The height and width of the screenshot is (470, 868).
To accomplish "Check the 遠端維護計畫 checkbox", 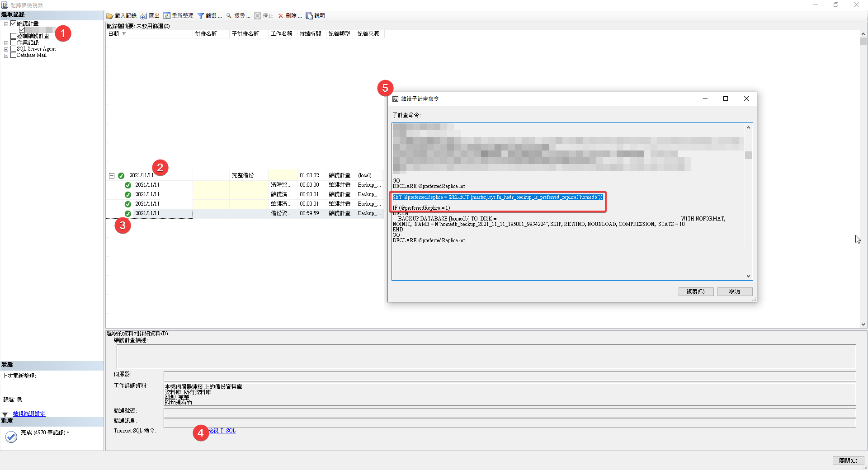I will pyautogui.click(x=14, y=36).
